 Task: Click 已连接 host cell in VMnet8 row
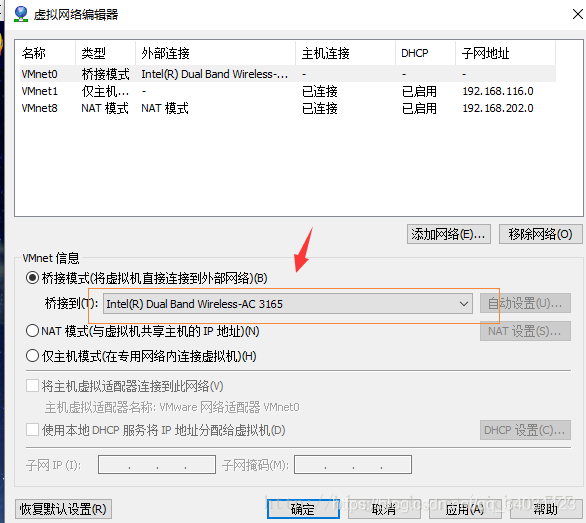pos(320,108)
